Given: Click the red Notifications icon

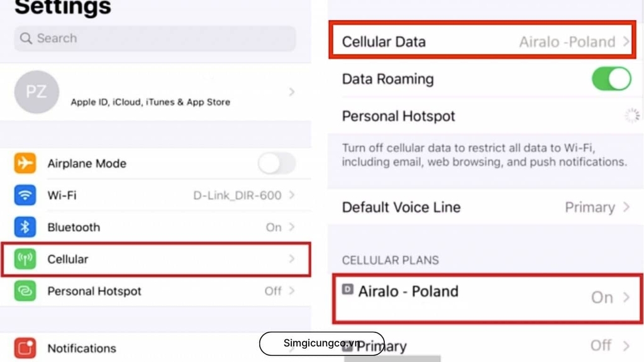Looking at the screenshot, I should pyautogui.click(x=25, y=348).
